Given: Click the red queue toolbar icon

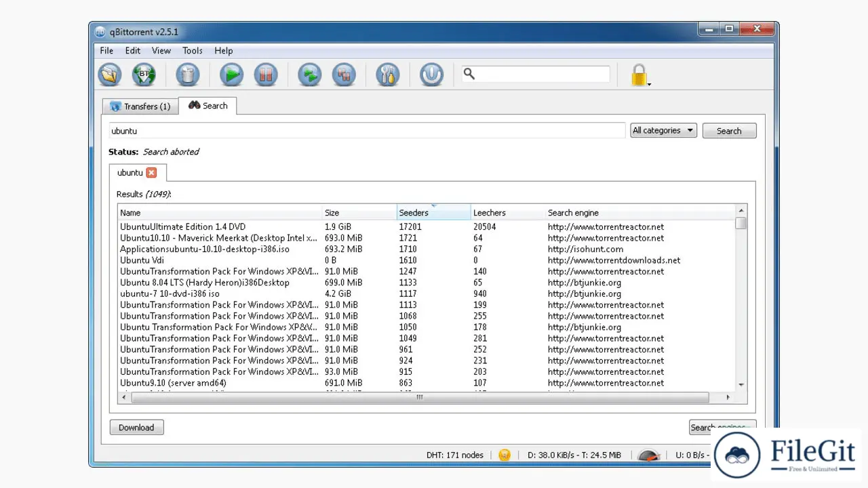Looking at the screenshot, I should (x=344, y=75).
